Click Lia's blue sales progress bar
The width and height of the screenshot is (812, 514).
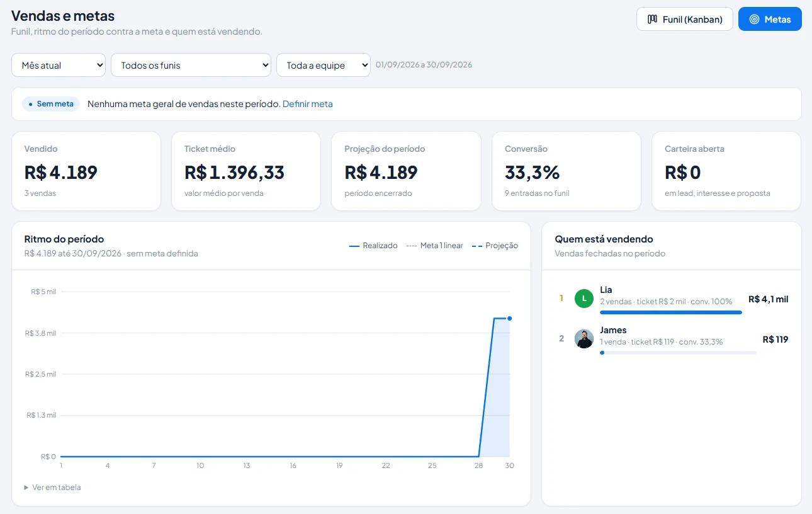671,312
